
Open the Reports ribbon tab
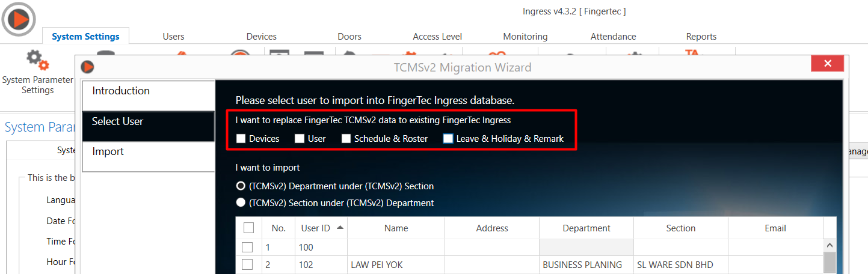[701, 37]
